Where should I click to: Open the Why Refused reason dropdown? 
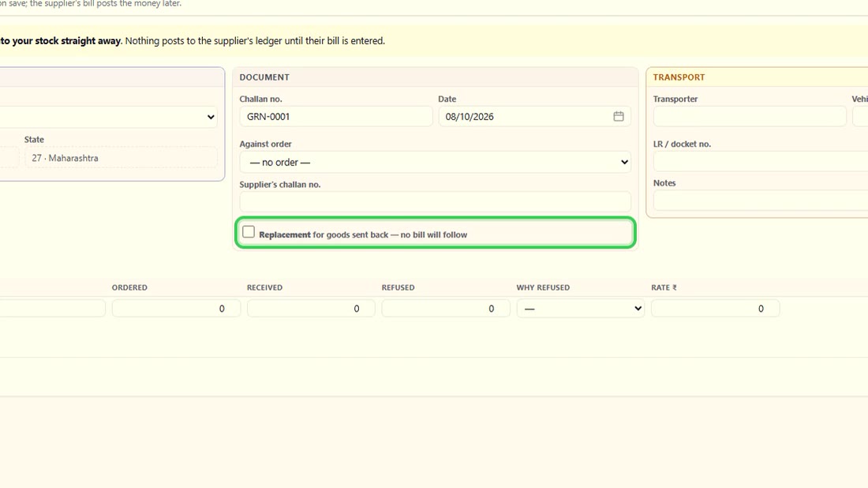[580, 309]
